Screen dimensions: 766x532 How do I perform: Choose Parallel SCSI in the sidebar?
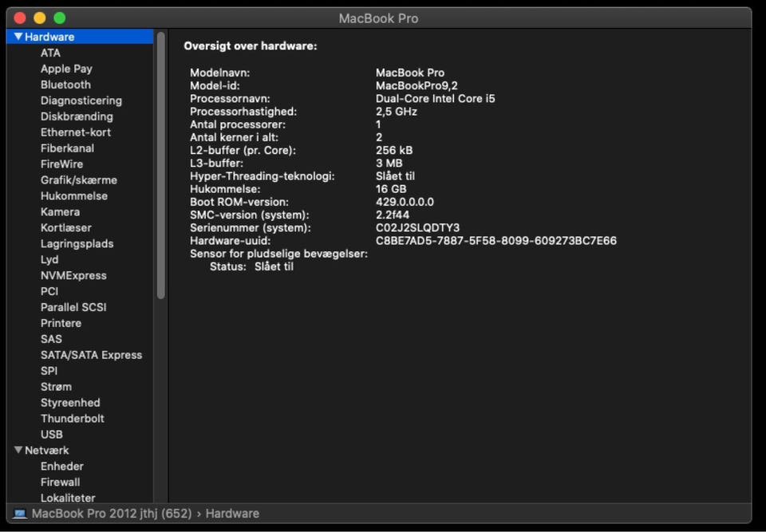(73, 307)
